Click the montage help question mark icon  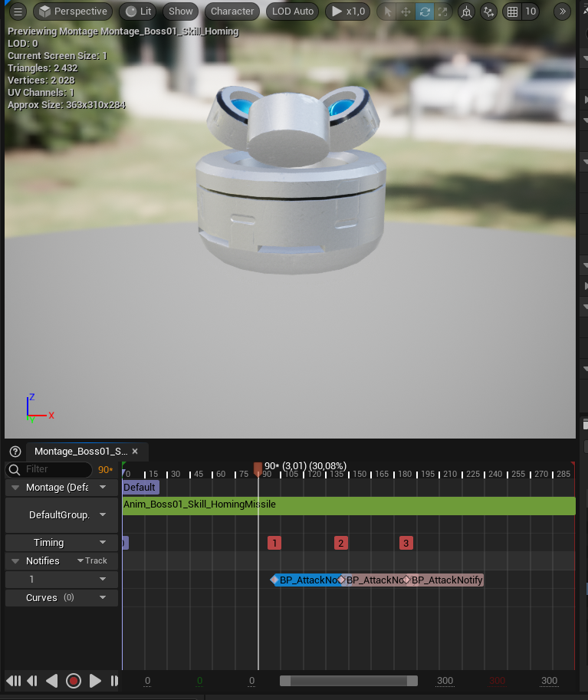[15, 452]
